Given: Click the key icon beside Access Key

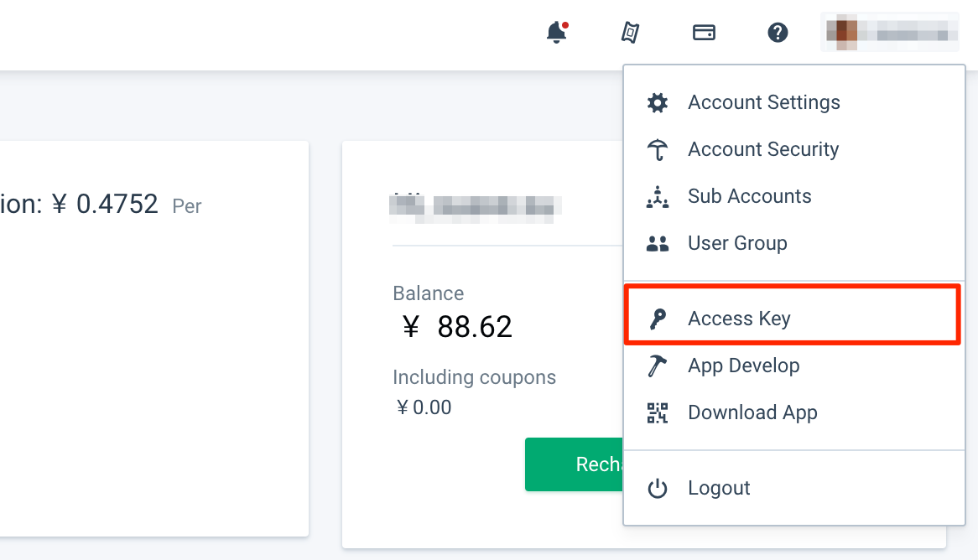Looking at the screenshot, I should 658,318.
